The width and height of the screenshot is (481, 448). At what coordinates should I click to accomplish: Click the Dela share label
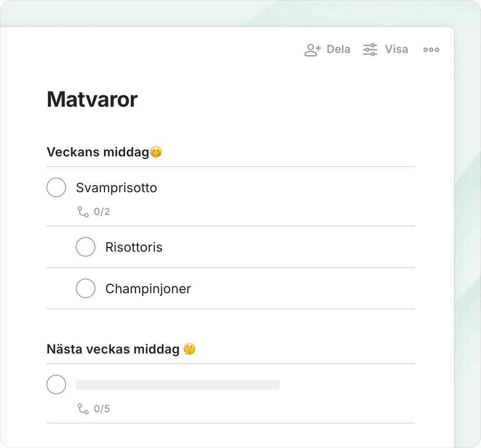tap(338, 50)
